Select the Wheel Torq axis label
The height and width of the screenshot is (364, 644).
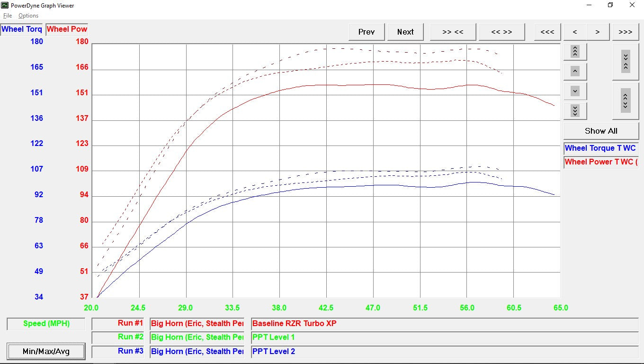(22, 29)
